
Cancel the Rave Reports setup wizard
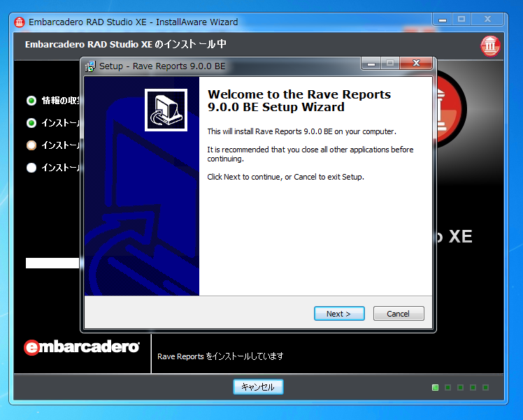click(399, 313)
